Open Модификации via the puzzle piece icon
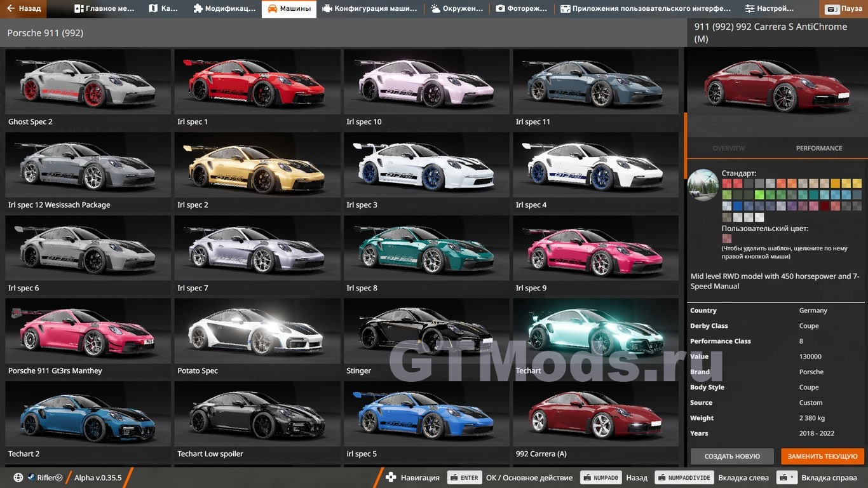The image size is (868, 488). pyautogui.click(x=198, y=9)
